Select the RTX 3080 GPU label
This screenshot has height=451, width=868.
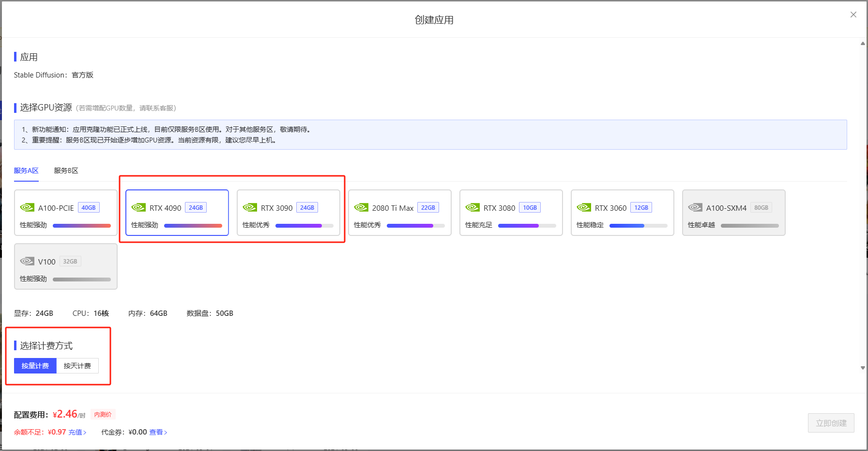click(x=499, y=208)
